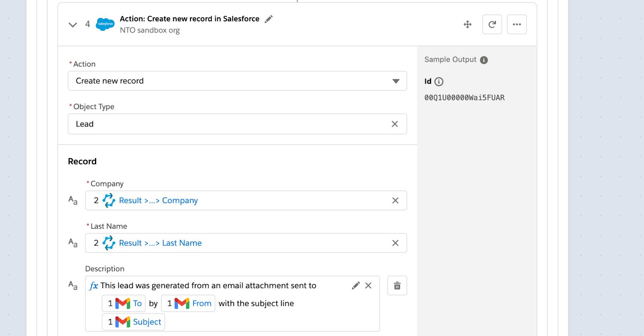This screenshot has width=644, height=336.
Task: Click the Salesforce cloud logo icon
Action: click(x=105, y=24)
